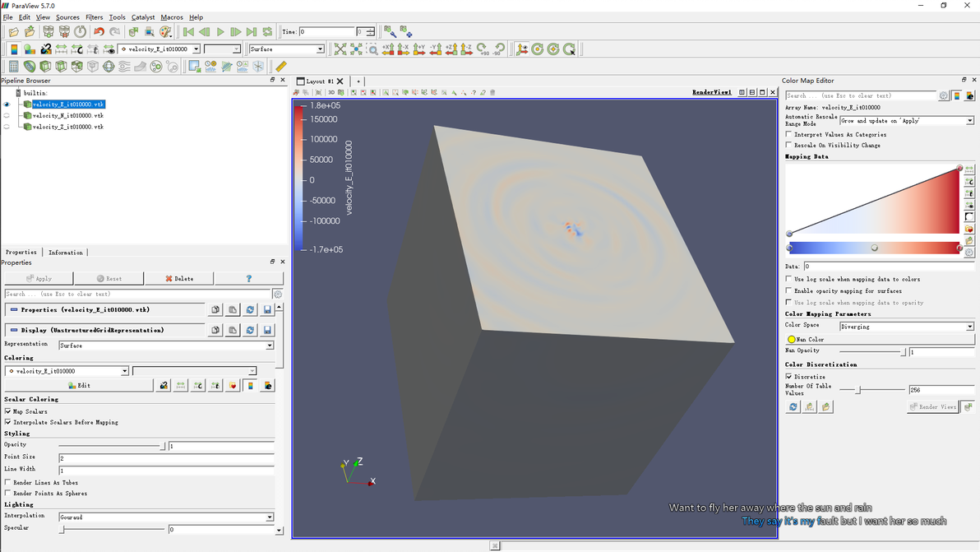Click the Undo icon in toolbar

99,32
